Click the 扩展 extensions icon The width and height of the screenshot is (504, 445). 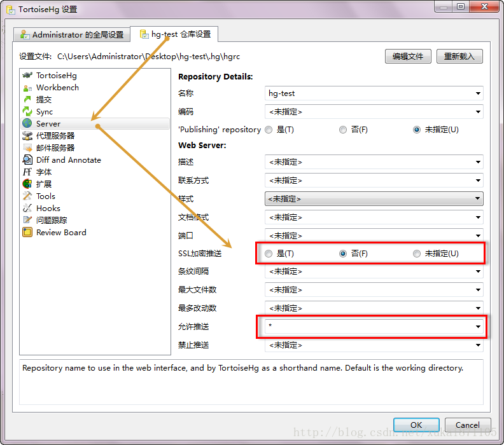click(27, 184)
